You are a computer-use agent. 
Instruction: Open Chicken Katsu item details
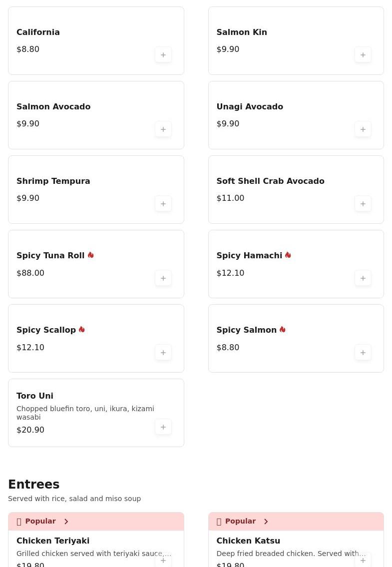click(x=248, y=541)
